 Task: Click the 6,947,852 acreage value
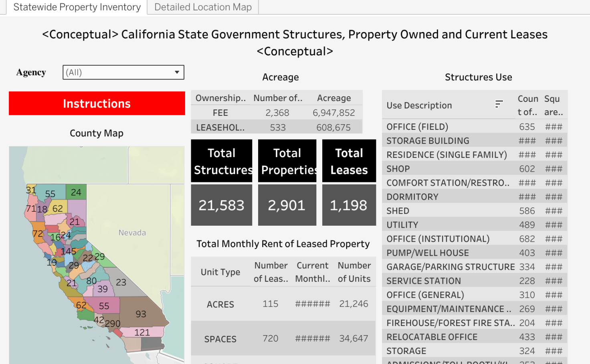(x=334, y=113)
